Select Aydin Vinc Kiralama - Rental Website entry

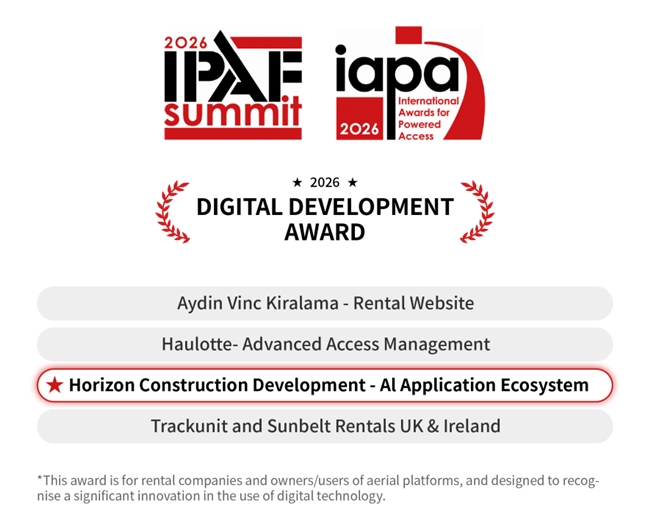coord(325,303)
